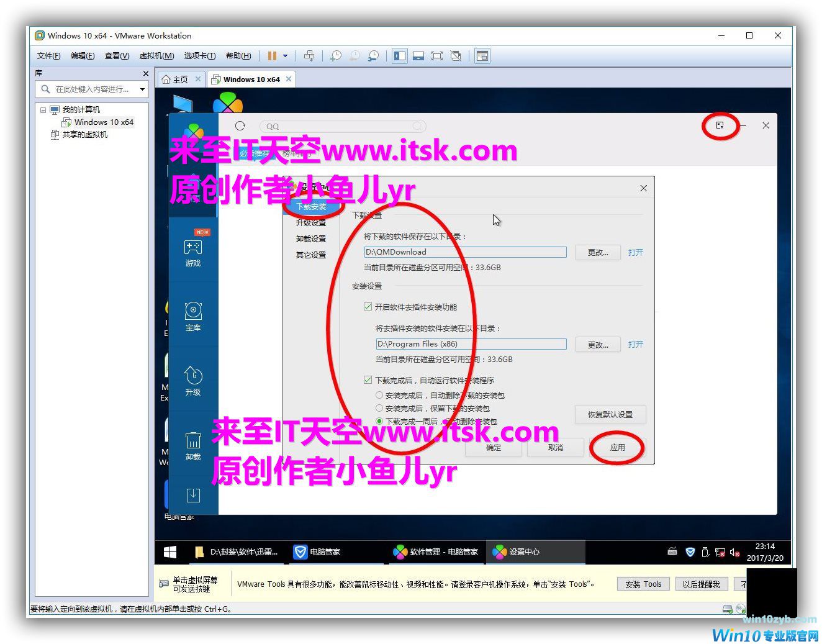Open the 选项卡(T) menu
The image size is (822, 644).
199,56
